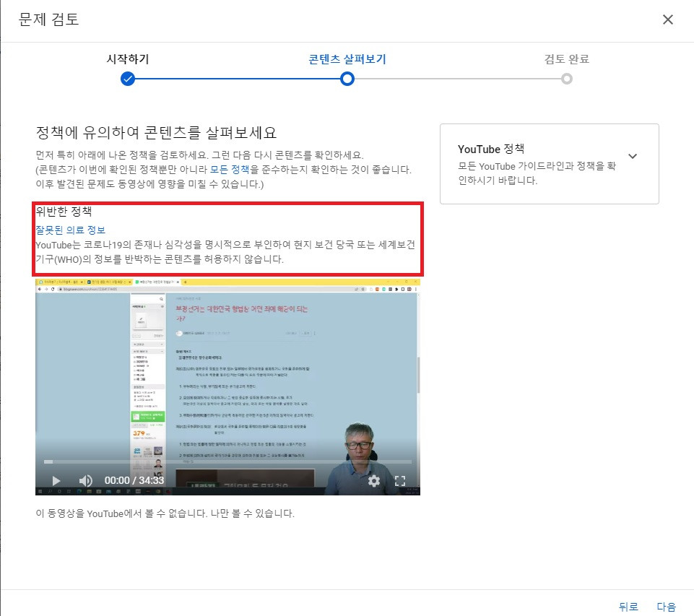Close the 문제 검토 dialog
694x616 pixels.
pyautogui.click(x=668, y=19)
